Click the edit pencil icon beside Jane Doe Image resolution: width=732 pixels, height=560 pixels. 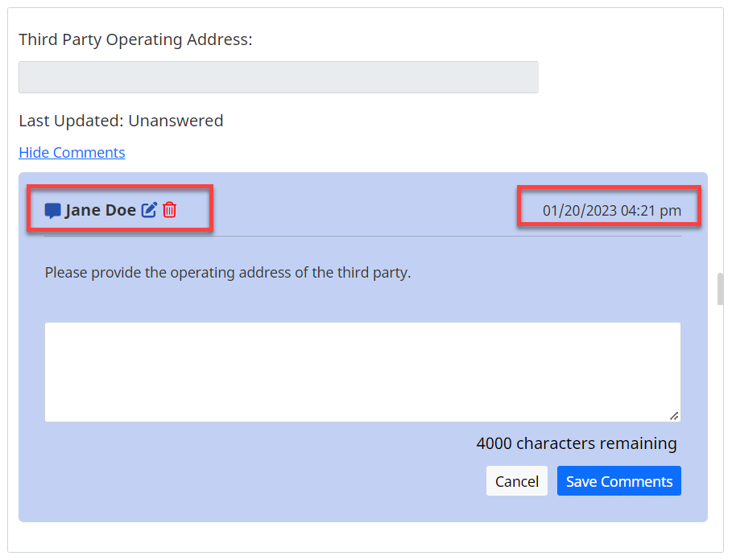[x=149, y=210]
